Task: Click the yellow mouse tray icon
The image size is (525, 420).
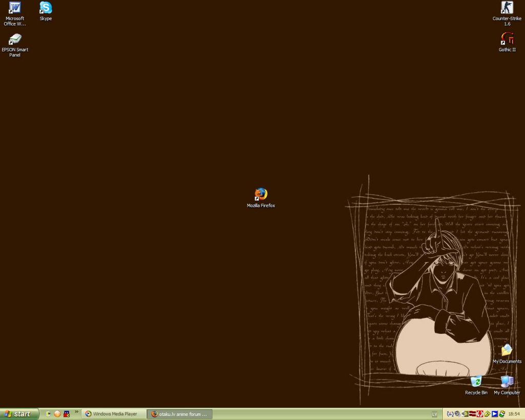Action: click(x=487, y=414)
